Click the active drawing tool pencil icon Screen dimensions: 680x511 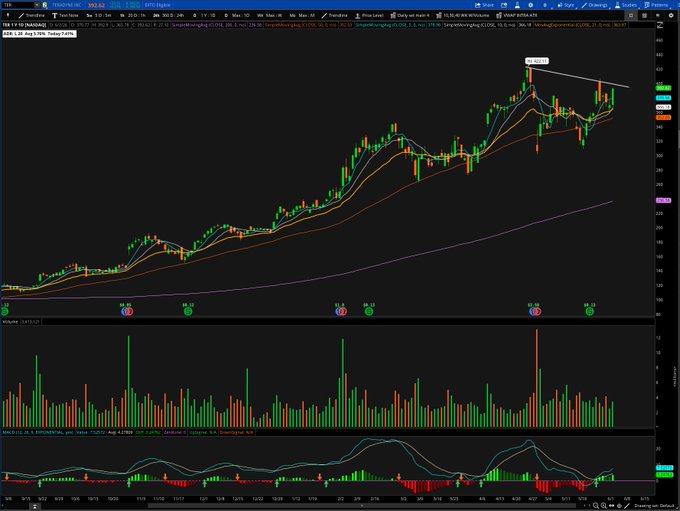point(627,506)
